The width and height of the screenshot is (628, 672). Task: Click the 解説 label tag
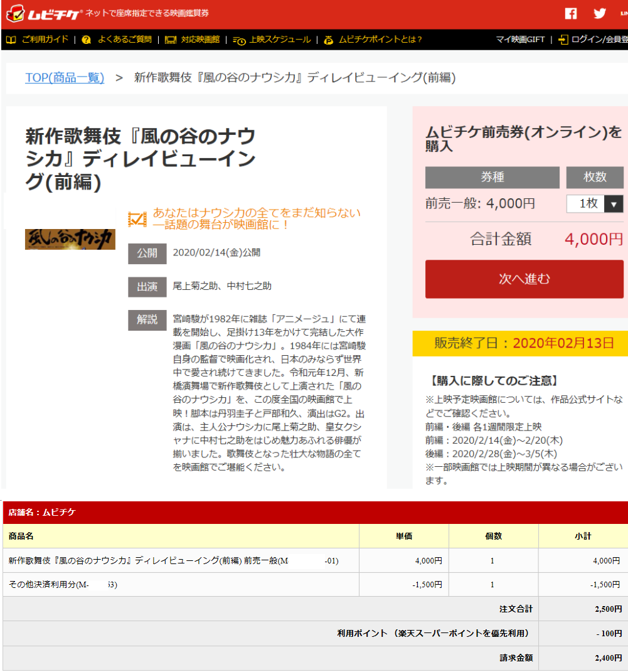(x=147, y=320)
